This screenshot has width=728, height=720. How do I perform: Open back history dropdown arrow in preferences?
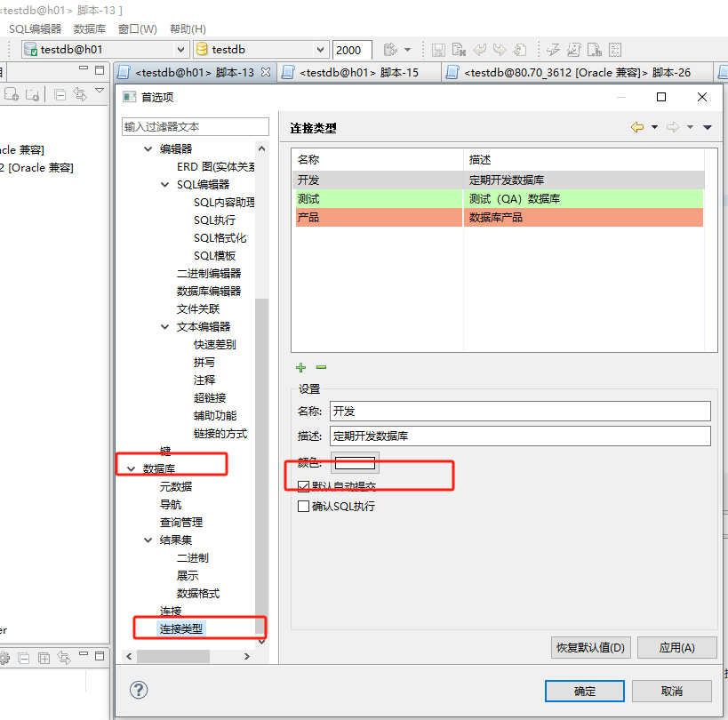[654, 127]
